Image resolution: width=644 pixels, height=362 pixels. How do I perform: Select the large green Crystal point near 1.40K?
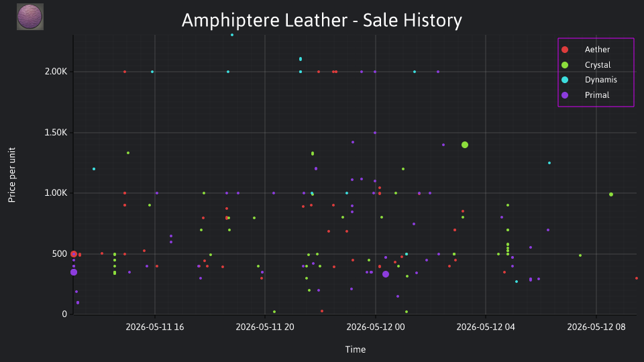click(464, 145)
